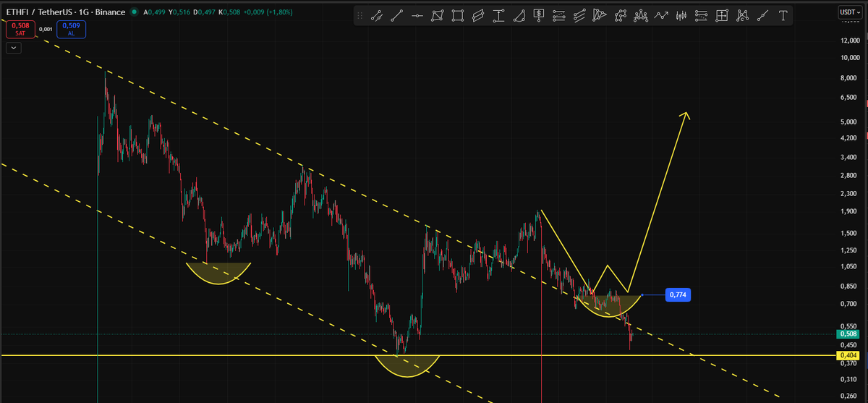Select the price range measuring tool
Viewport: 868px width, 403px height.
498,15
